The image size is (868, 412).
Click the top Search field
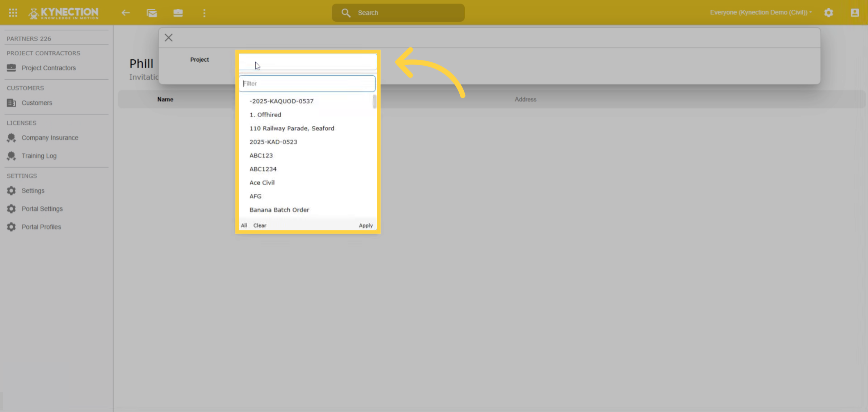(x=398, y=13)
